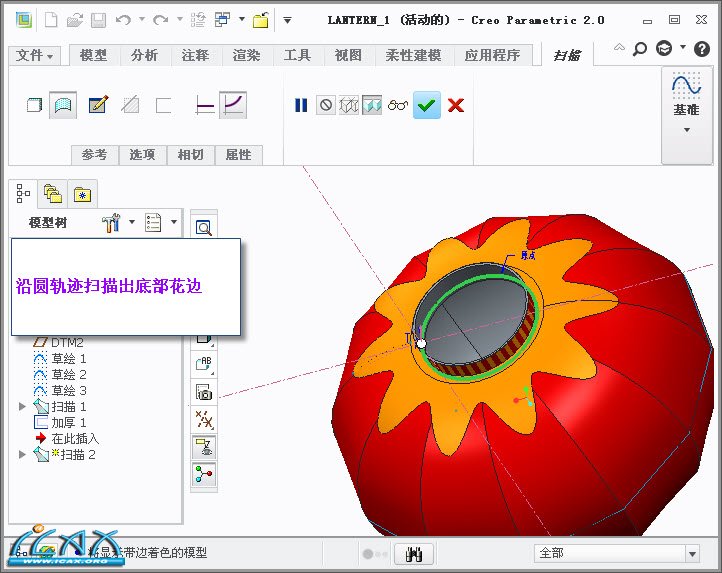This screenshot has height=573, width=722.
Task: Expand the 扫描 1 tree node
Action: pyautogui.click(x=22, y=406)
